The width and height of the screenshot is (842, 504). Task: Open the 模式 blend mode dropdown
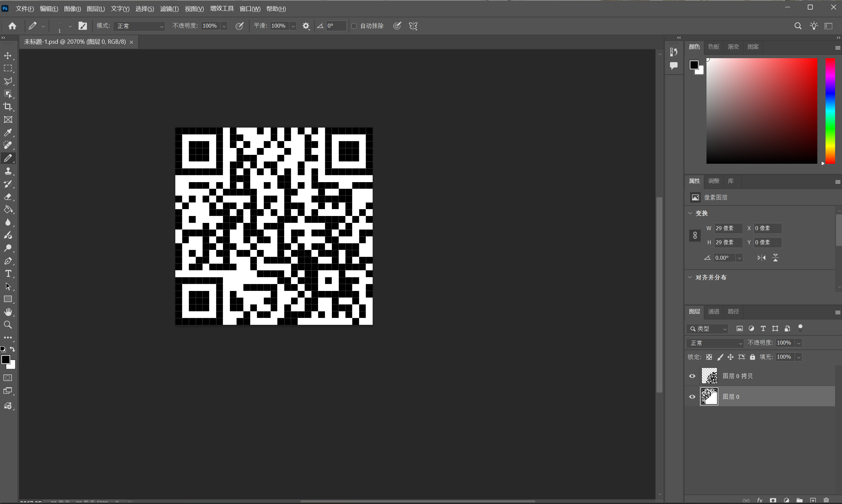pyautogui.click(x=139, y=26)
